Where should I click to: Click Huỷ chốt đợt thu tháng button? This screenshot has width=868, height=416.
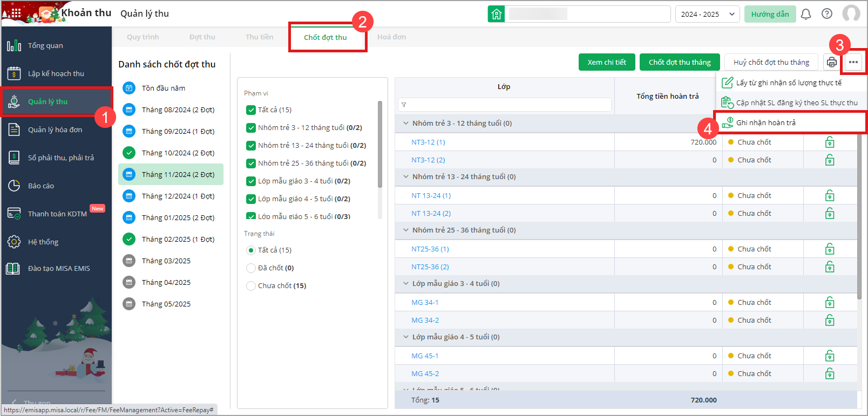[771, 62]
